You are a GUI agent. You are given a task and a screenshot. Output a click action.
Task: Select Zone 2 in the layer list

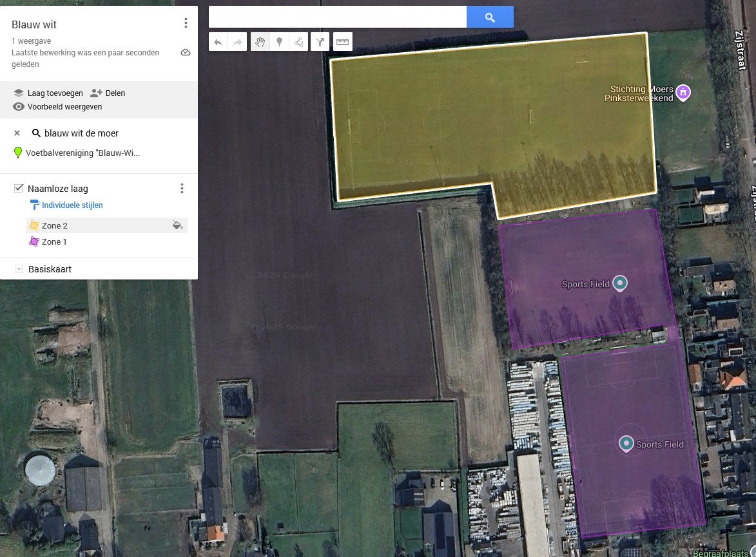106,225
